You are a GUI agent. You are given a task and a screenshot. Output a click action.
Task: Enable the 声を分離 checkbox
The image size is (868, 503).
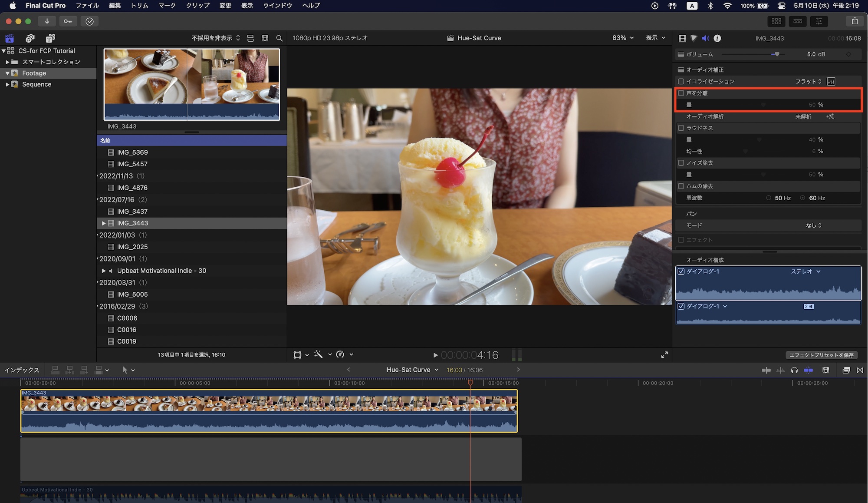(681, 93)
